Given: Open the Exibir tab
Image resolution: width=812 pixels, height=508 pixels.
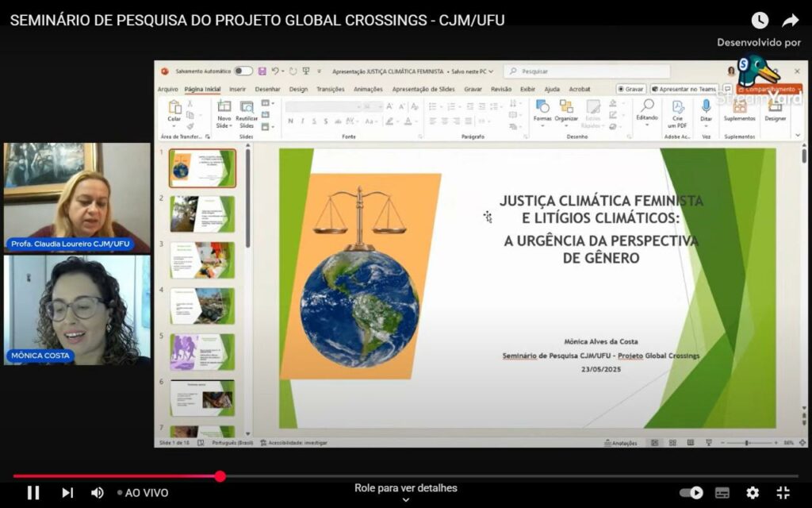Looking at the screenshot, I should pyautogui.click(x=527, y=89).
